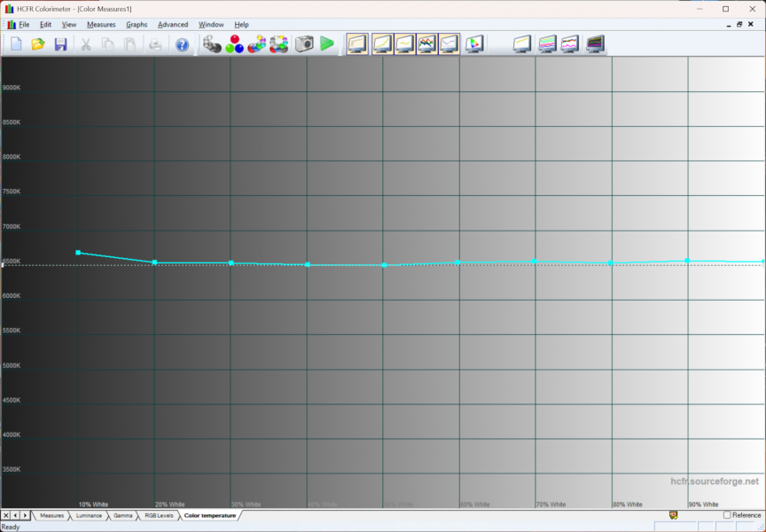Open the Measures menu
766x532 pixels.
[101, 25]
